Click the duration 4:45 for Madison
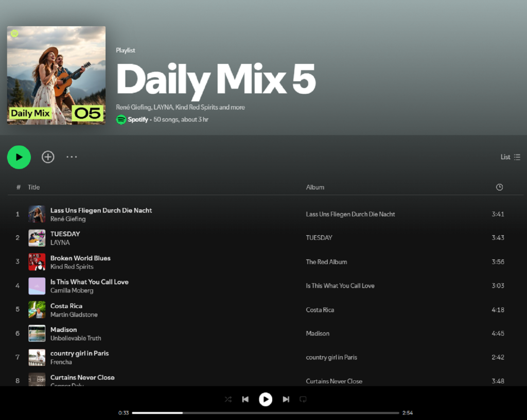527x420 pixels. (x=498, y=334)
